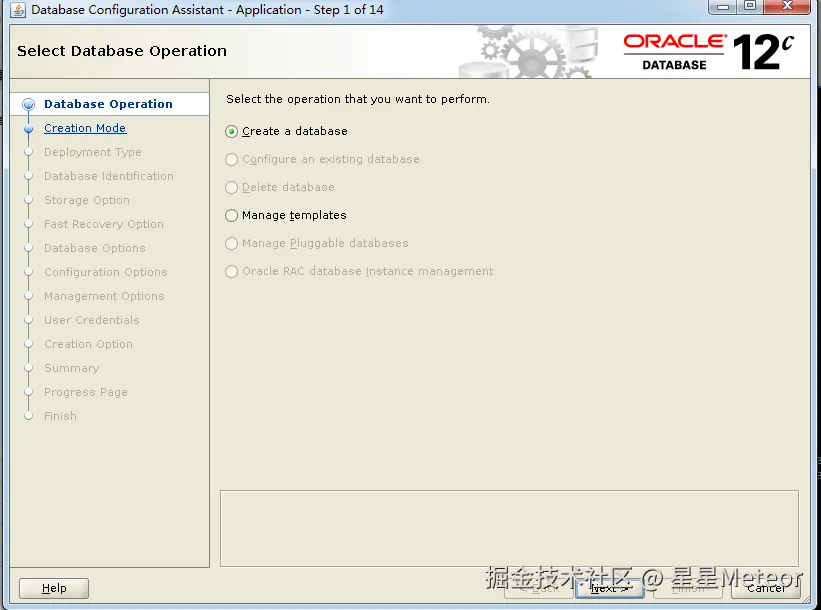The height and width of the screenshot is (610, 821).
Task: Choose the Manage templates option
Action: (x=231, y=215)
